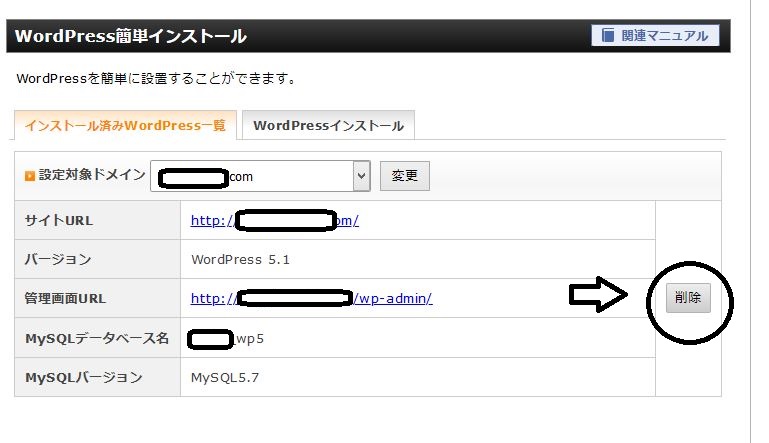This screenshot has width=769, height=443.
Task: Open the wp-admin 管理画面URL link
Action: 311,298
